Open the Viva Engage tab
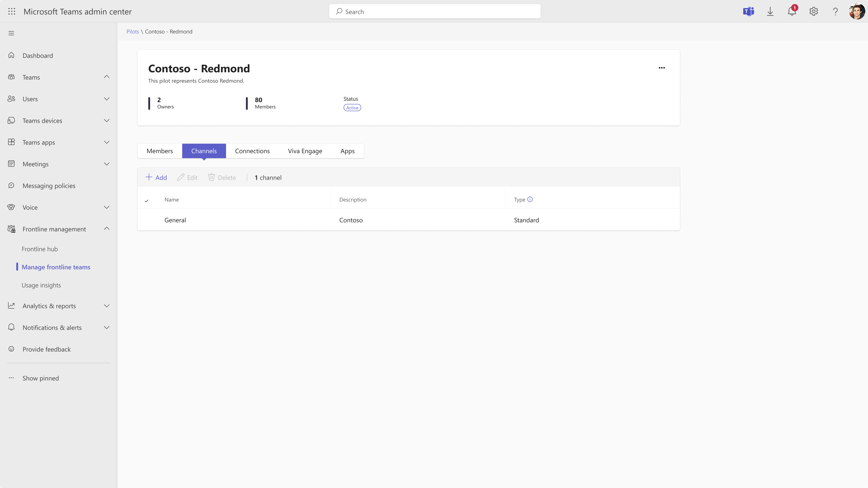 point(305,151)
